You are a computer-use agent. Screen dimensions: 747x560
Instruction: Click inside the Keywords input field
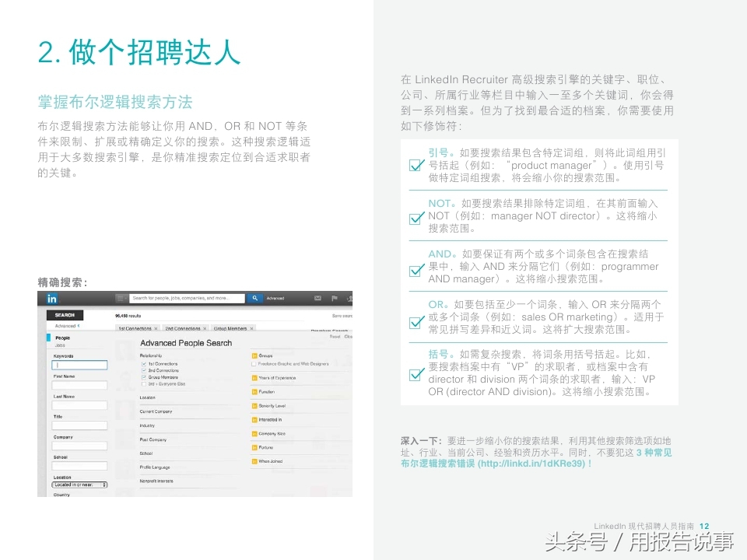point(79,366)
